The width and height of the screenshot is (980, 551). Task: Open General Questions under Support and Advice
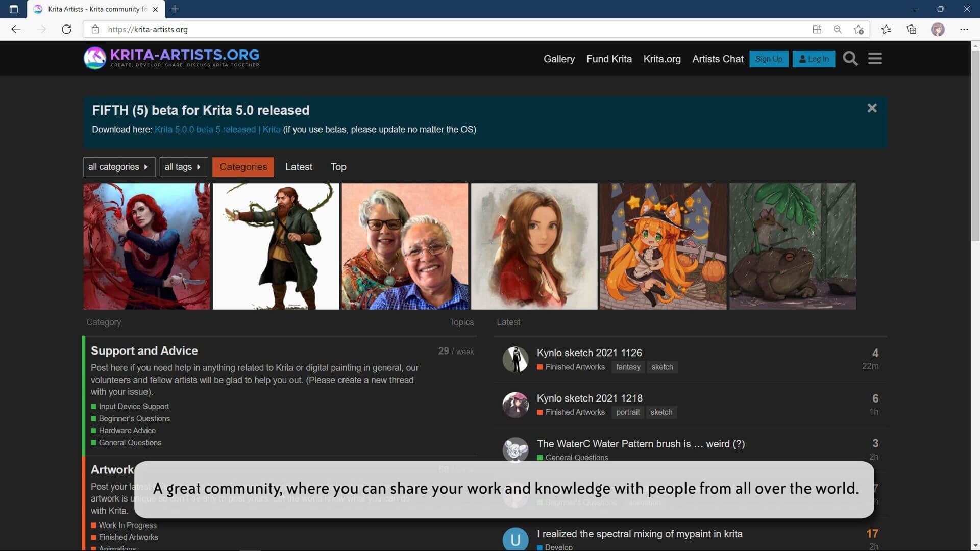click(130, 443)
